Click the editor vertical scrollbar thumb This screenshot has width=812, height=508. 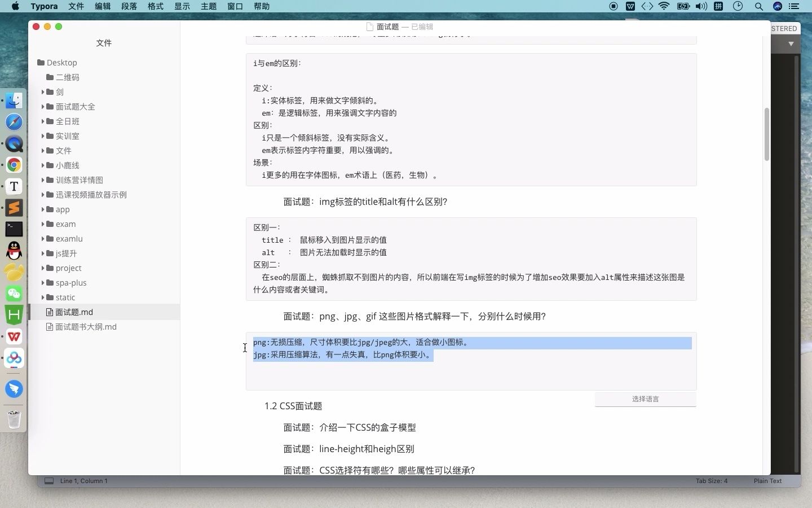click(766, 134)
